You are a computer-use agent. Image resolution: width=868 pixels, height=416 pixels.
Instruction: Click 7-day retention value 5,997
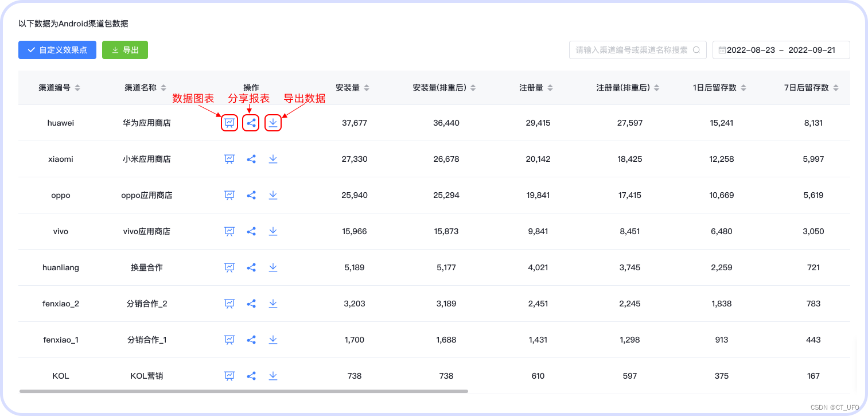pos(813,159)
